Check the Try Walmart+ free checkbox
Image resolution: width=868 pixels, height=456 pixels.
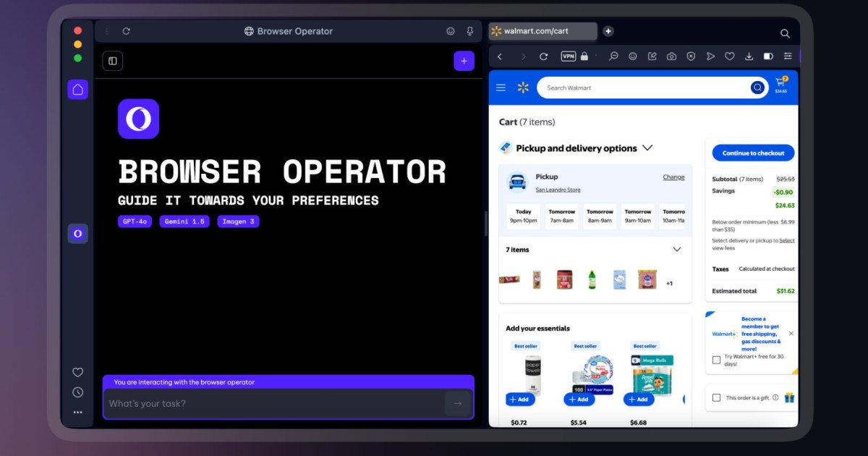(x=716, y=360)
